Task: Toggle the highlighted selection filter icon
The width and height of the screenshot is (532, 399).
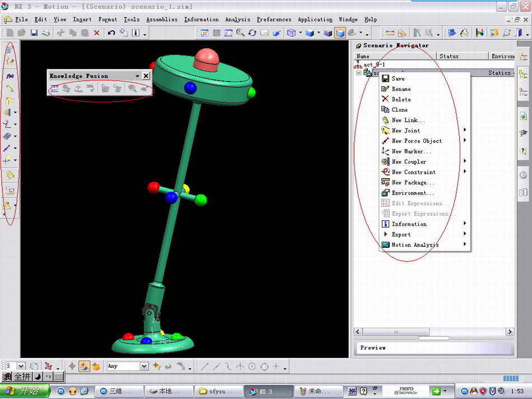Action: [x=84, y=366]
